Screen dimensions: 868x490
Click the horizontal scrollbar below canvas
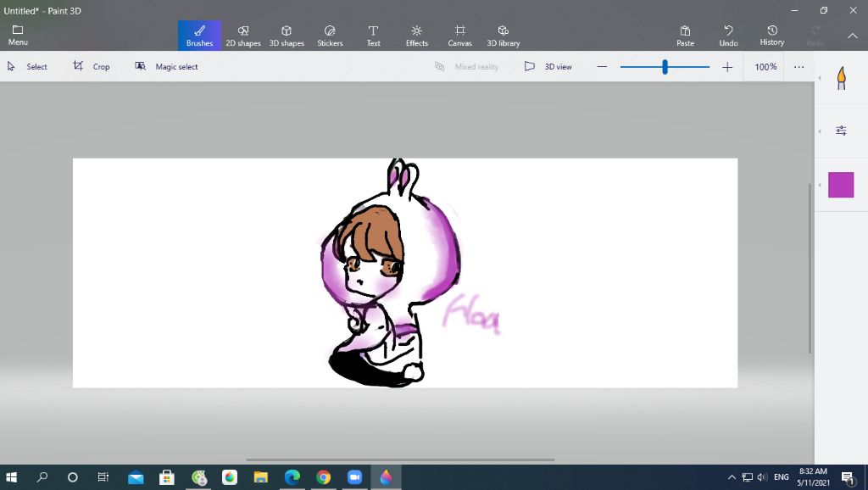point(400,459)
